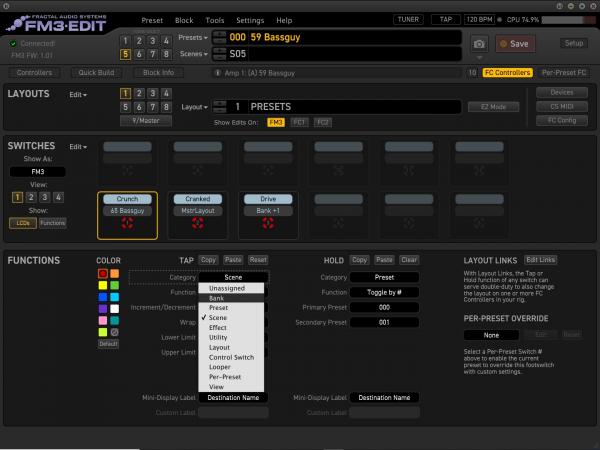Open the Layouts Edit dropdown
This screenshot has width=600, height=450.
pos(78,94)
